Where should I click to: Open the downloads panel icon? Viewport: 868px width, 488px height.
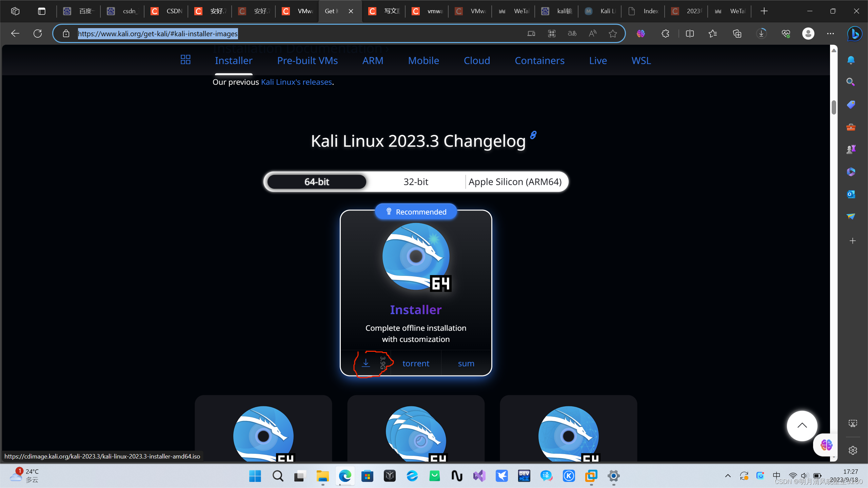pyautogui.click(x=762, y=33)
